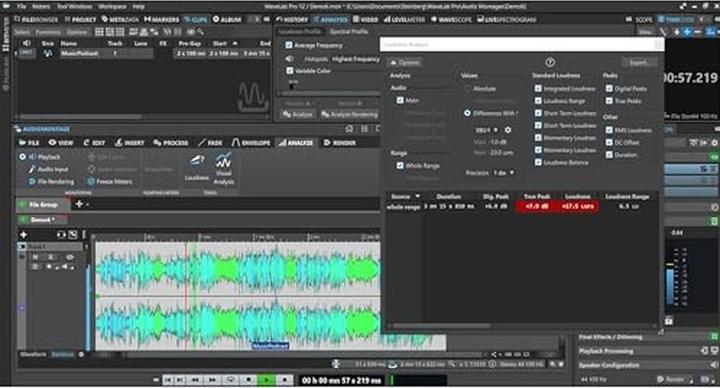Click the home icon in Audio Montage header
The width and height of the screenshot is (720, 388).
349,129
